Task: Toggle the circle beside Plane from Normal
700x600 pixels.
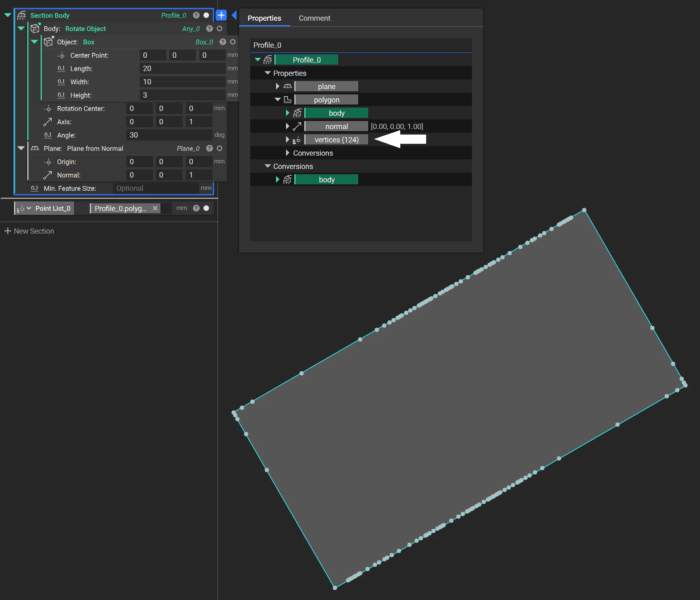Action: (x=219, y=148)
